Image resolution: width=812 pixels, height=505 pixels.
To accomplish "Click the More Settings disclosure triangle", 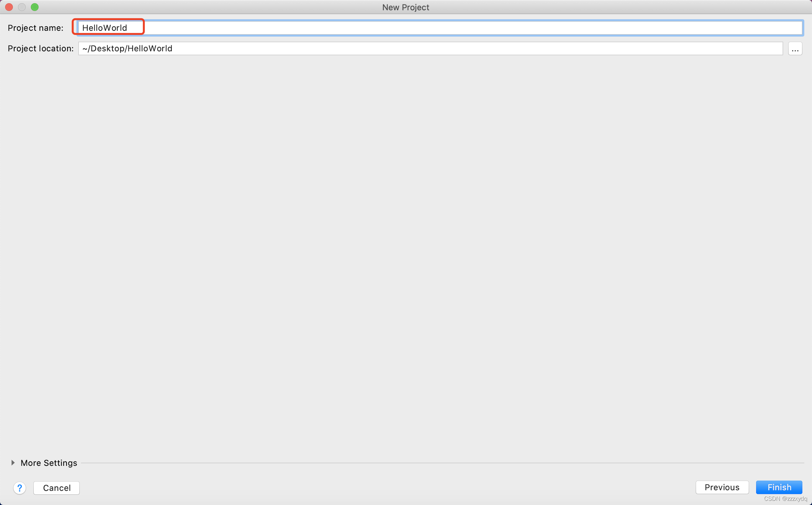I will tap(13, 463).
